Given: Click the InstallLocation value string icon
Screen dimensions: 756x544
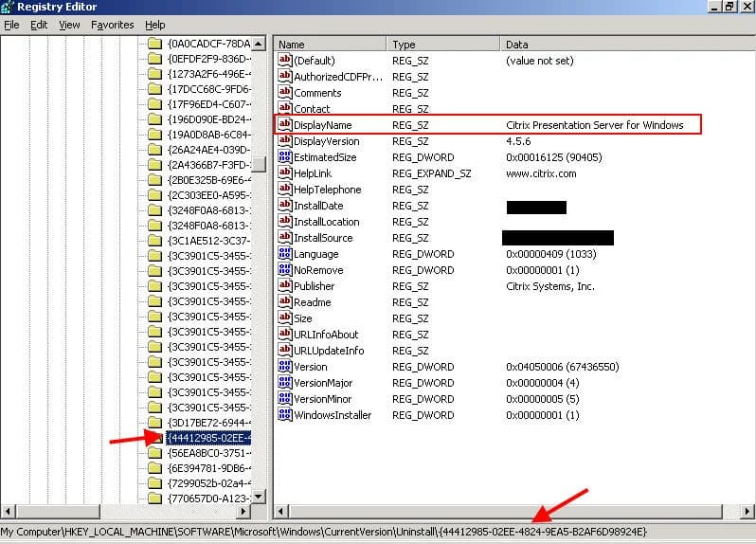Looking at the screenshot, I should click(285, 221).
